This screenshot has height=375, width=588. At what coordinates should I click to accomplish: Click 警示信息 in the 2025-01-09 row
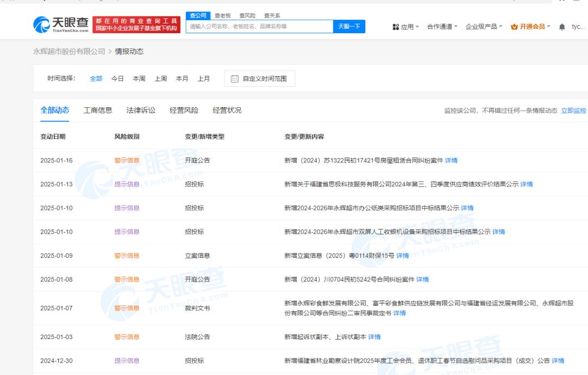coord(127,256)
